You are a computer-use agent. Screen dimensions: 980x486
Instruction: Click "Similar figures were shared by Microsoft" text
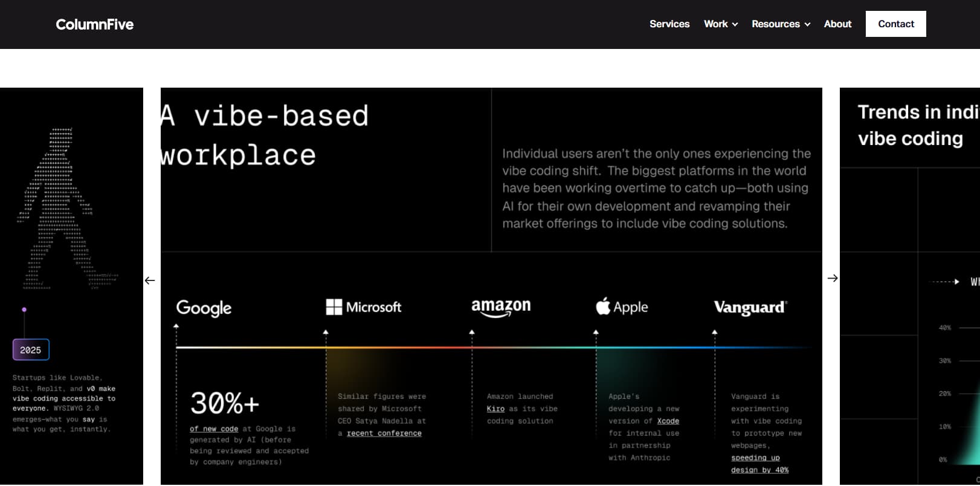tap(382, 415)
